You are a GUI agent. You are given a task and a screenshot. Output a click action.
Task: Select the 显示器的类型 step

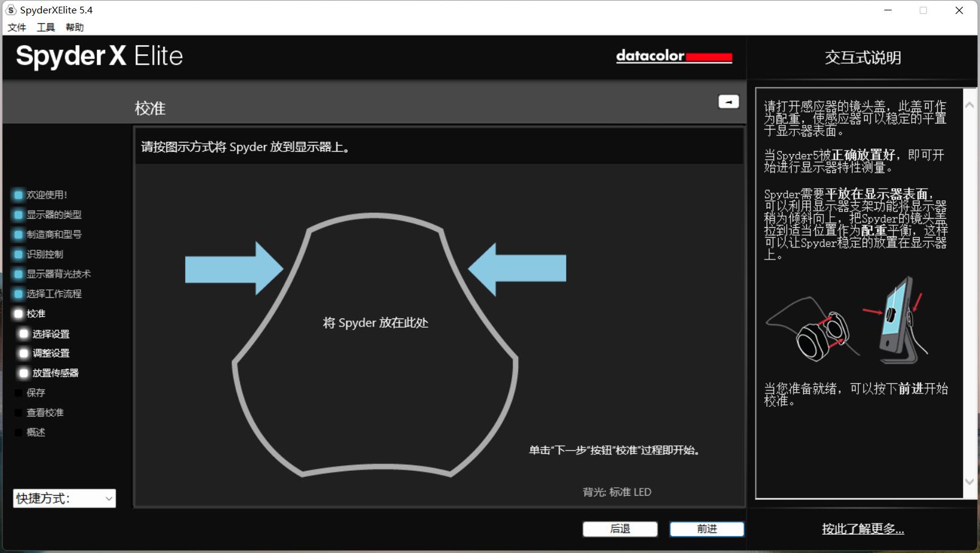pyautogui.click(x=54, y=214)
